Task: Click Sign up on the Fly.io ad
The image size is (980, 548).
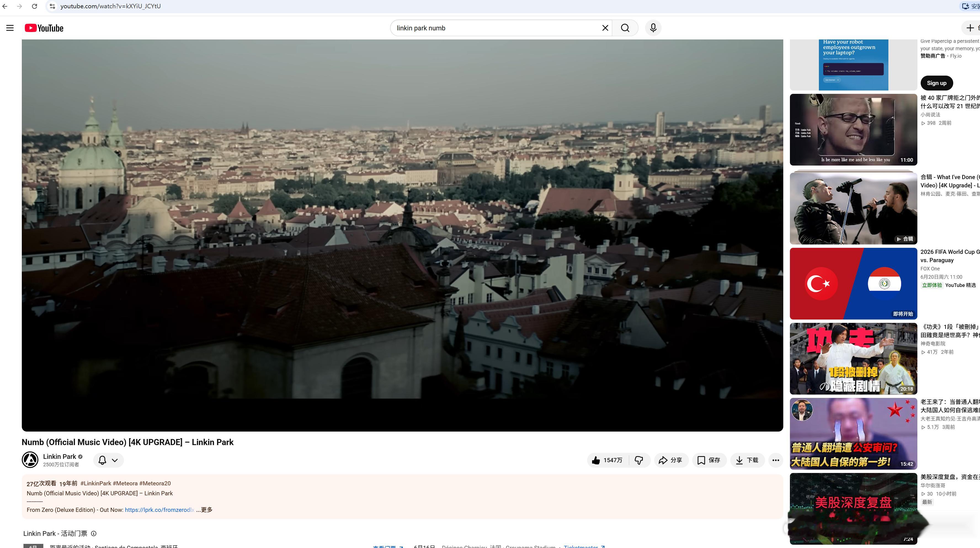Action: click(x=937, y=83)
